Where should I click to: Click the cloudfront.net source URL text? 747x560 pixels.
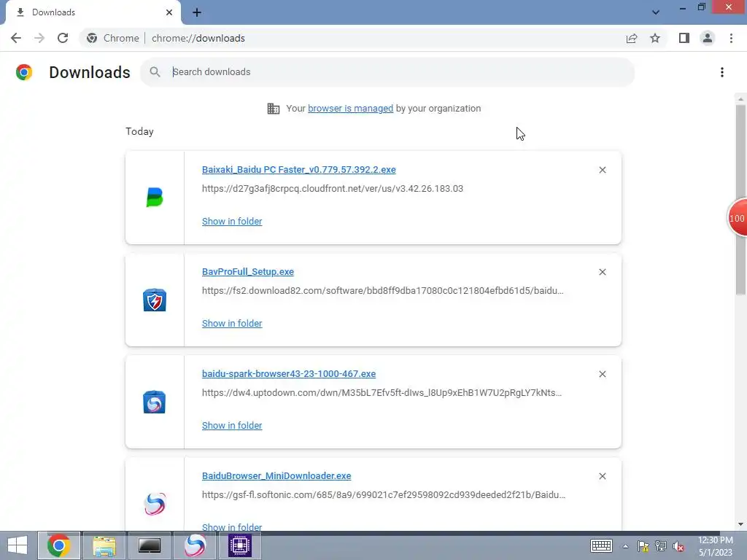pyautogui.click(x=333, y=189)
